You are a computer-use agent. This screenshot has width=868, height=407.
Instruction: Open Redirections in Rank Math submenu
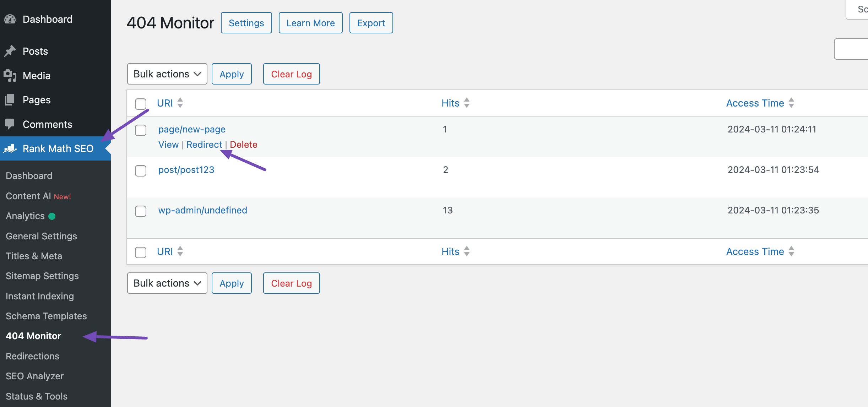pyautogui.click(x=32, y=356)
